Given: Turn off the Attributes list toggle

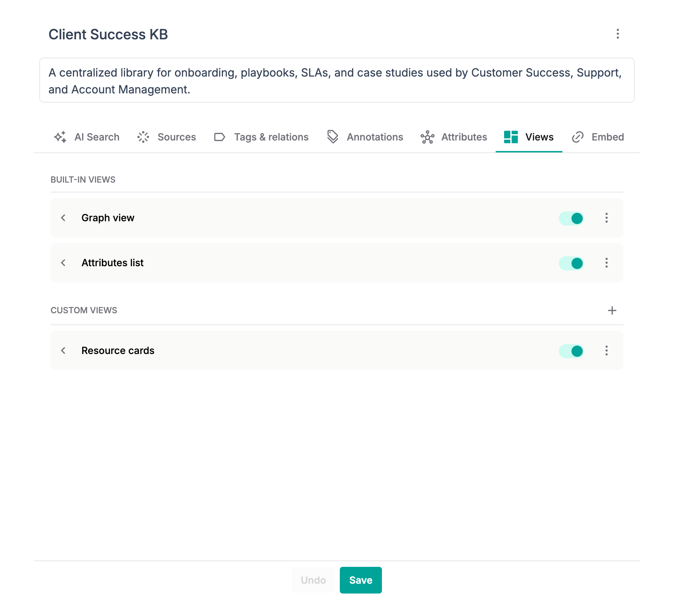Looking at the screenshot, I should [x=571, y=263].
